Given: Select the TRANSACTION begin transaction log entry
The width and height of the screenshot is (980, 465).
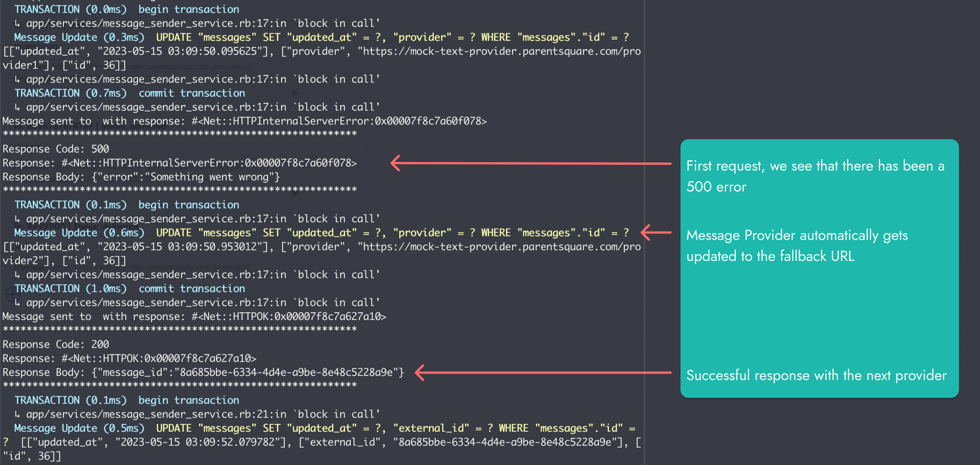Looking at the screenshot, I should 126,9.
